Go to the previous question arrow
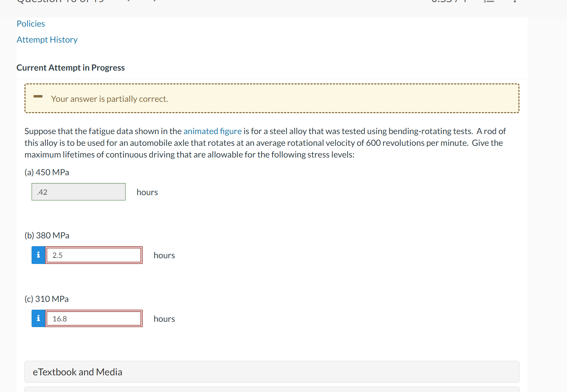Screen dimensions: 567x392 click(128, 1)
